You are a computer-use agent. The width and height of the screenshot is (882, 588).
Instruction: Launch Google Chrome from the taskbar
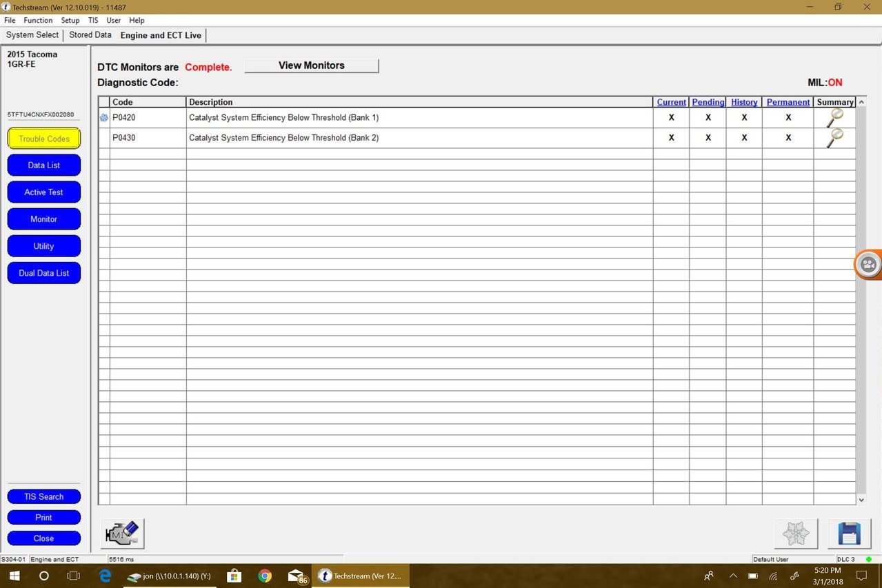(265, 576)
